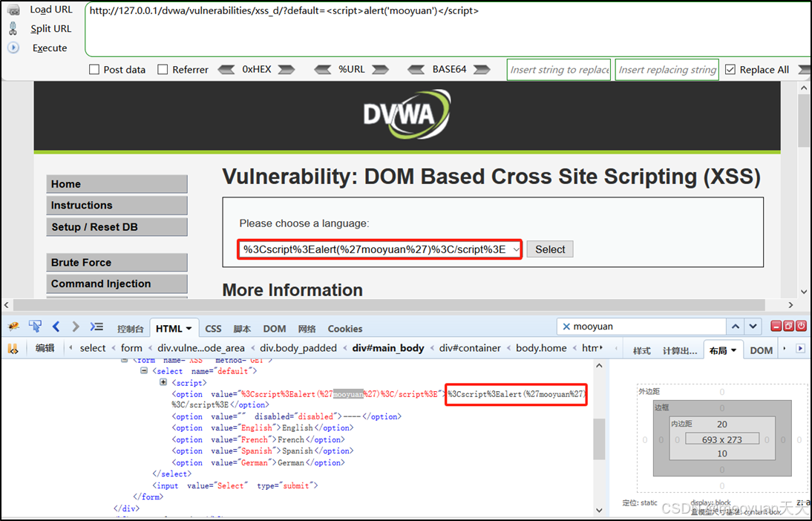
Task: Click the German option line in HTML tree
Action: [258, 462]
